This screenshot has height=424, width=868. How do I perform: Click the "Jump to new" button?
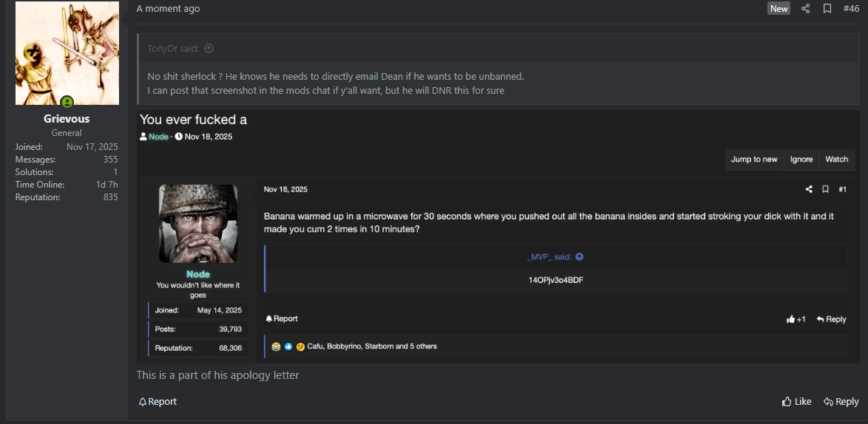tap(754, 160)
